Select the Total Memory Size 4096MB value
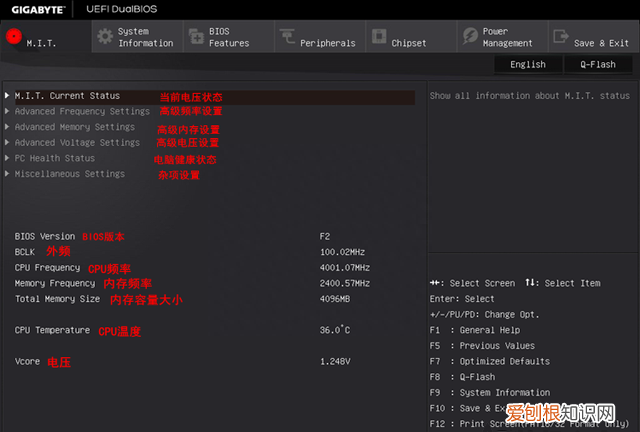This screenshot has width=640, height=432. coord(334,299)
